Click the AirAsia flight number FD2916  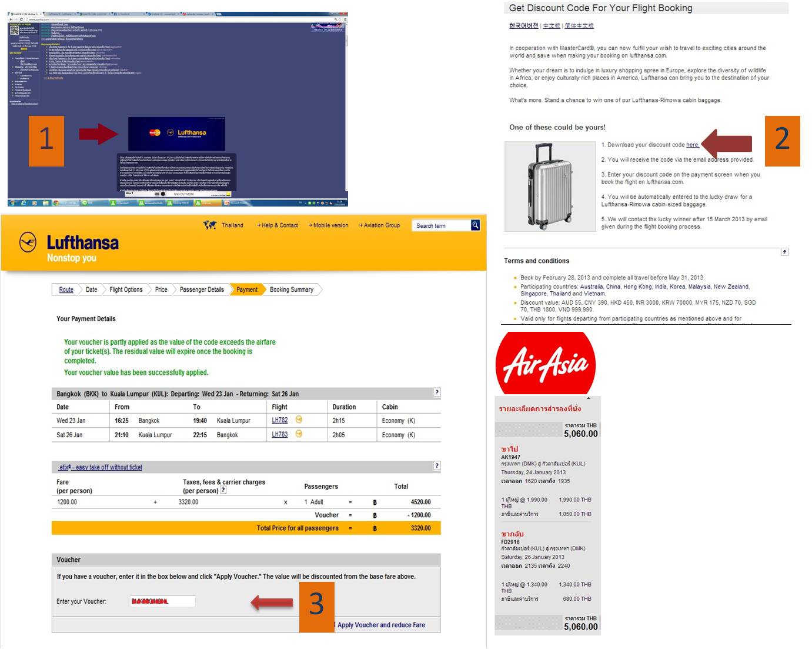(510, 541)
